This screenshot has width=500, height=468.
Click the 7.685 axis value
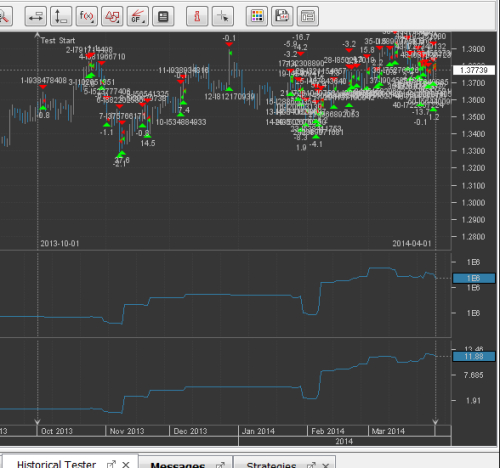pos(473,375)
